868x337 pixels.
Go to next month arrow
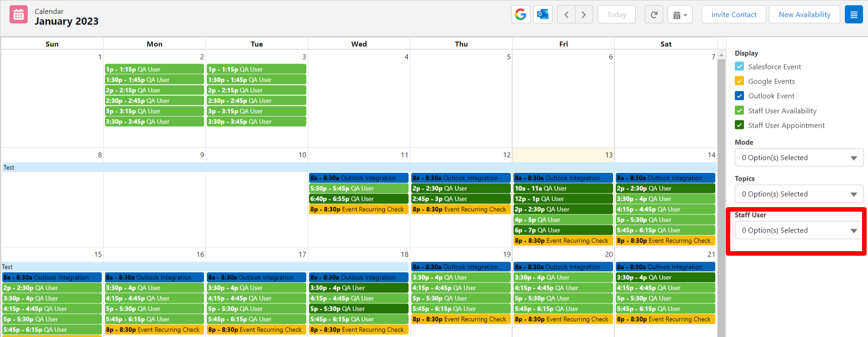click(584, 15)
